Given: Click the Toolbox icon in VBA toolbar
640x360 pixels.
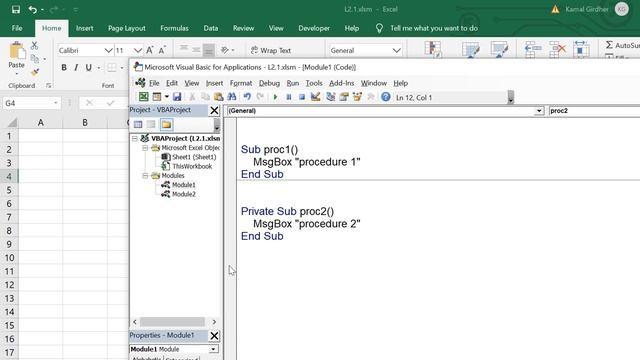Looking at the screenshot, I should click(x=371, y=97).
